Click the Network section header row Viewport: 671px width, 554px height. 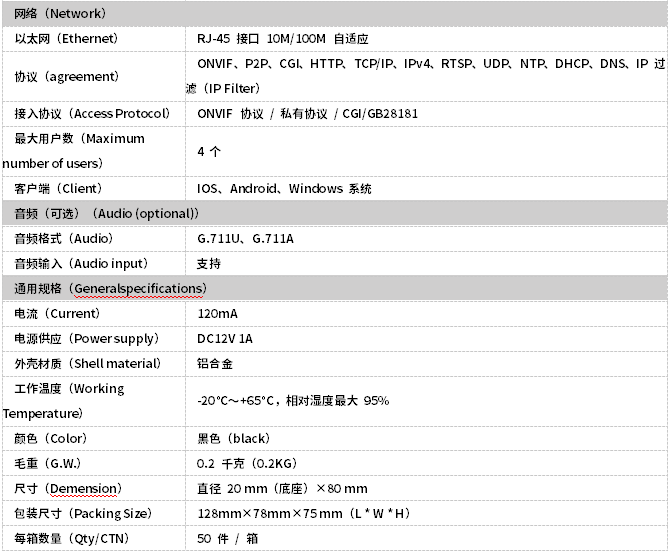(60, 14)
